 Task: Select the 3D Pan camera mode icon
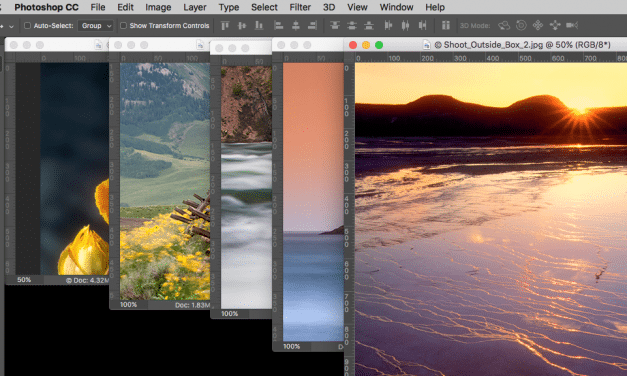coord(538,26)
